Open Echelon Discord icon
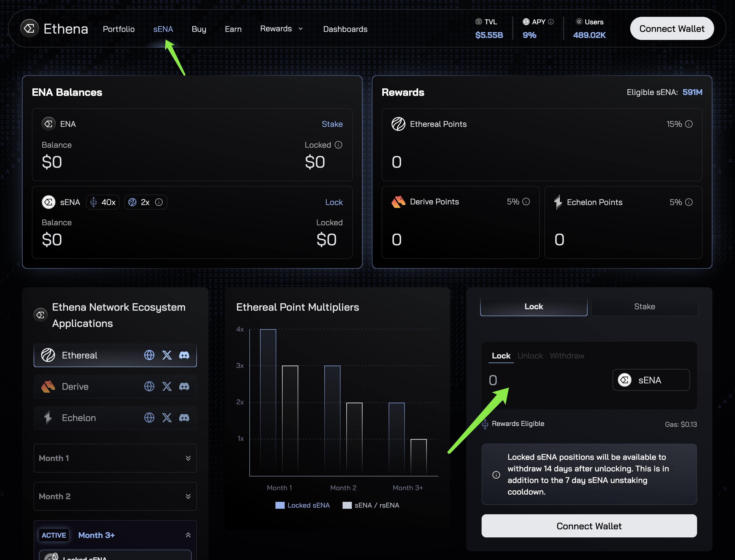Screen dimensions: 735x560 click(184, 418)
